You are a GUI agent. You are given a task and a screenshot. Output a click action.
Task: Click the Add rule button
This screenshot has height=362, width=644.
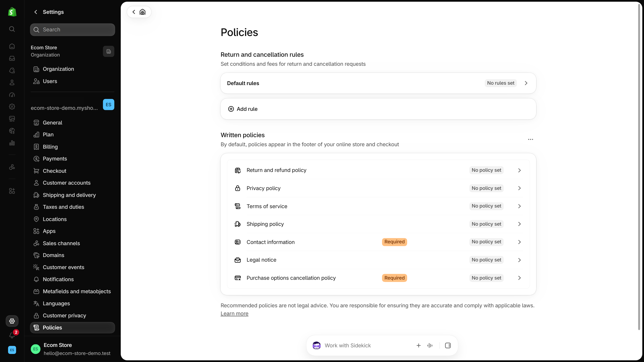point(378,109)
